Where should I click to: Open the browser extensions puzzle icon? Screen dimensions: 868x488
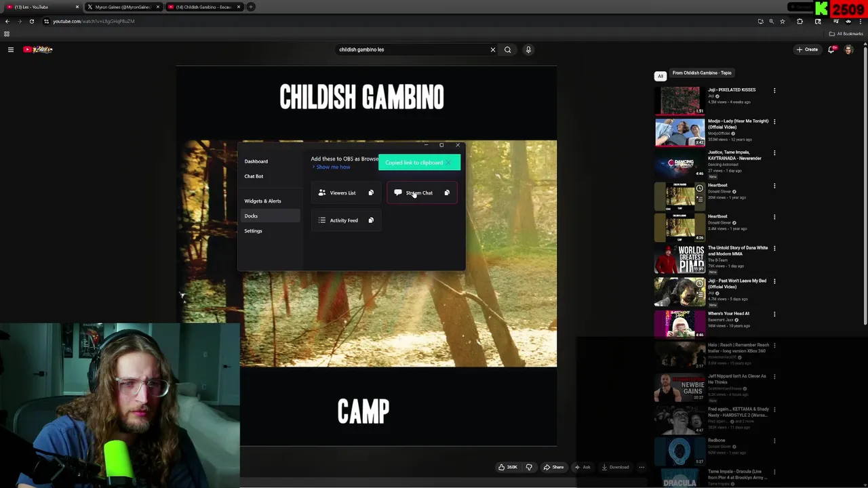tap(800, 21)
